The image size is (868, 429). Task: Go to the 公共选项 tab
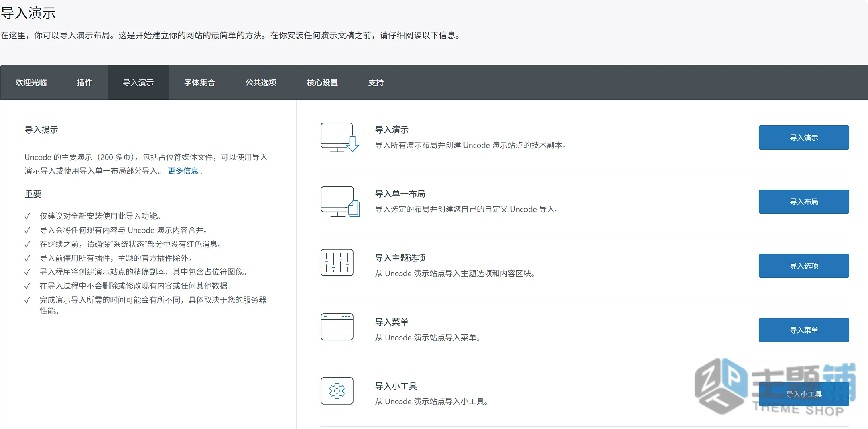click(261, 83)
